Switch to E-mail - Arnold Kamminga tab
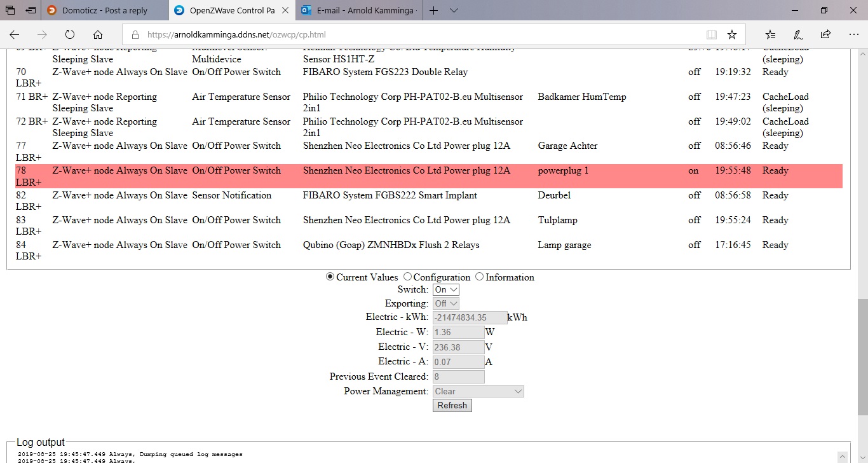This screenshot has height=463, width=868. tap(360, 10)
